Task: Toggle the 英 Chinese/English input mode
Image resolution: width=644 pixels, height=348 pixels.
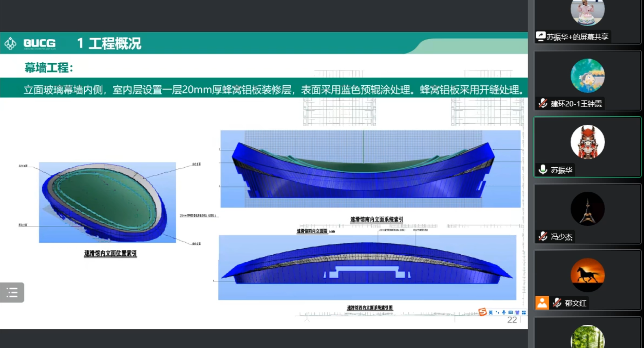Action: tap(491, 312)
